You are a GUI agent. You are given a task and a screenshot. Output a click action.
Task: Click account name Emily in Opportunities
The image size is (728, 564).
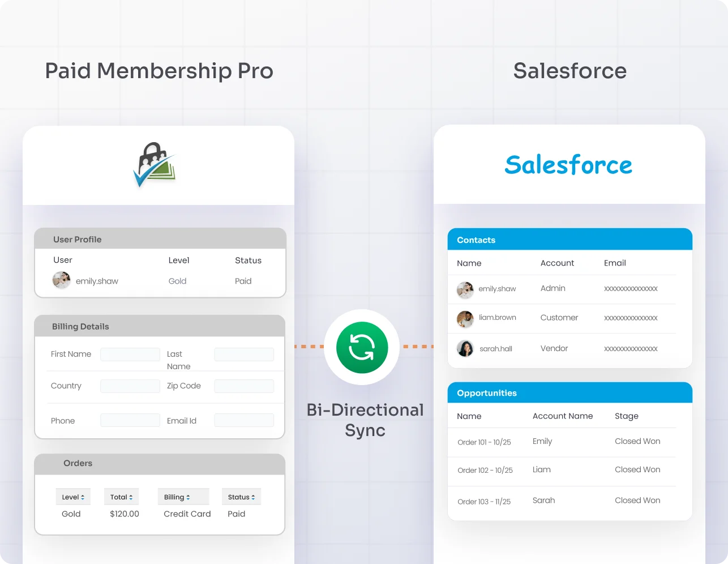542,441
